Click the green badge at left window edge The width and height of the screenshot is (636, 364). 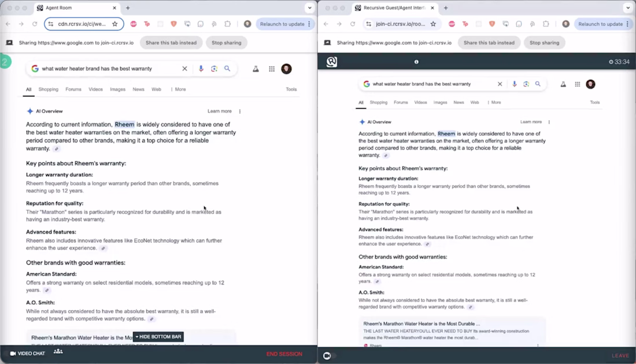pos(5,62)
